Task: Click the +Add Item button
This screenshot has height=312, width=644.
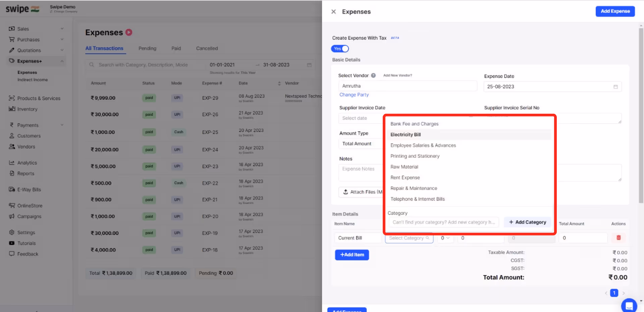Action: coord(352,255)
